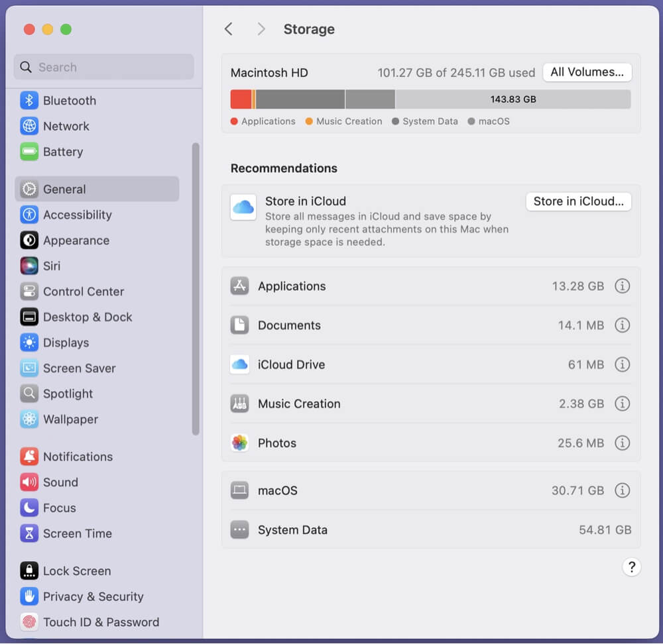663x644 pixels.
Task: Click the forward chevron navigation arrow
Action: pos(261,29)
